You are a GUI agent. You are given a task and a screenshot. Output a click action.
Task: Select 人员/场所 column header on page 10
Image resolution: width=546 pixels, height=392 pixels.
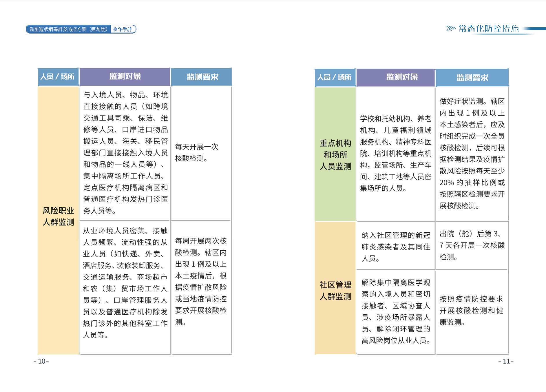point(58,77)
